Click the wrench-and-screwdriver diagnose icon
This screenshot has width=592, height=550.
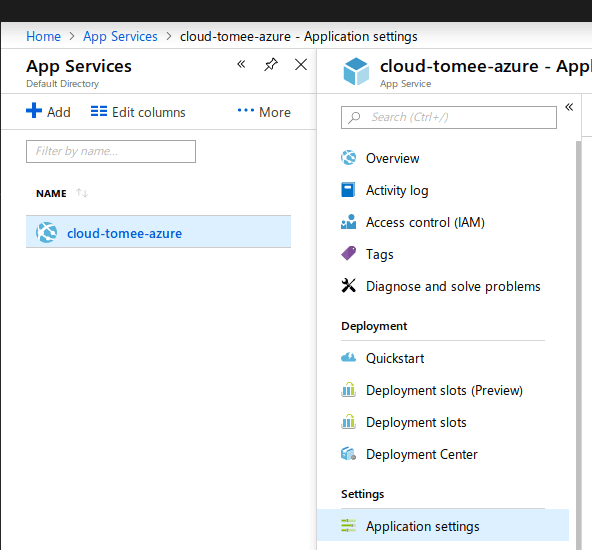(348, 286)
